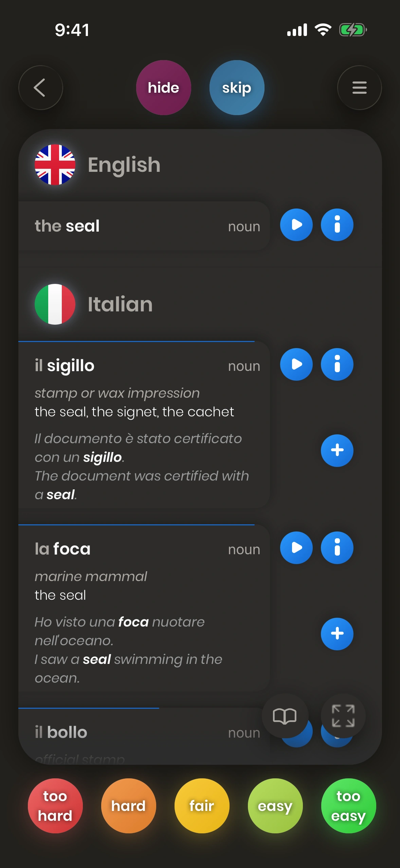This screenshot has width=400, height=868.
Task: Add "il sigillo" with plus button
Action: [x=337, y=450]
